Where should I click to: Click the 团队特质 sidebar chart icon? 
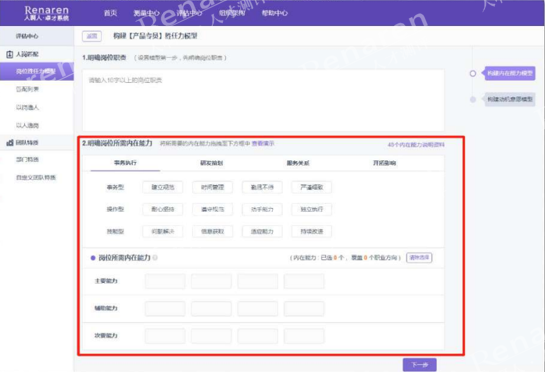click(x=10, y=142)
